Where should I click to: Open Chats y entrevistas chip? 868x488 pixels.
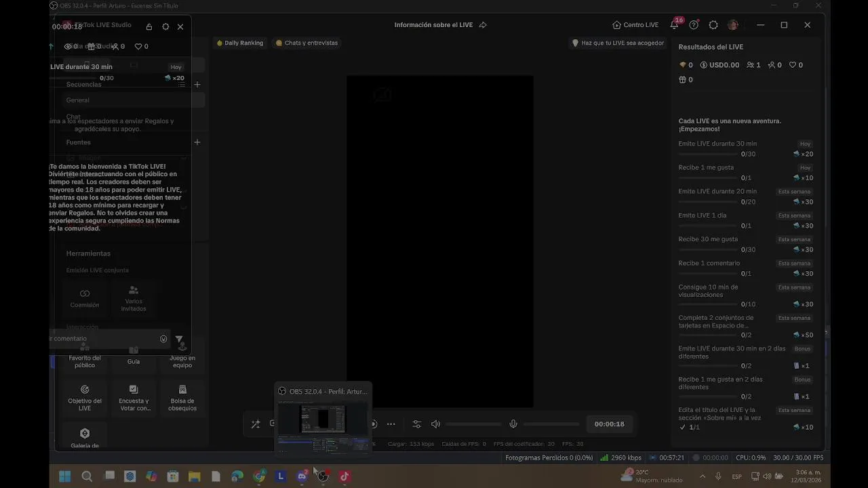click(x=306, y=43)
